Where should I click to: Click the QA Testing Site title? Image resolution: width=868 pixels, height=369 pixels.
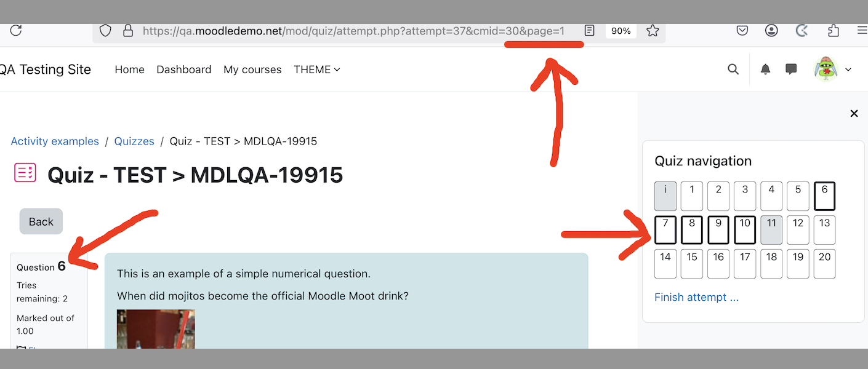(44, 69)
